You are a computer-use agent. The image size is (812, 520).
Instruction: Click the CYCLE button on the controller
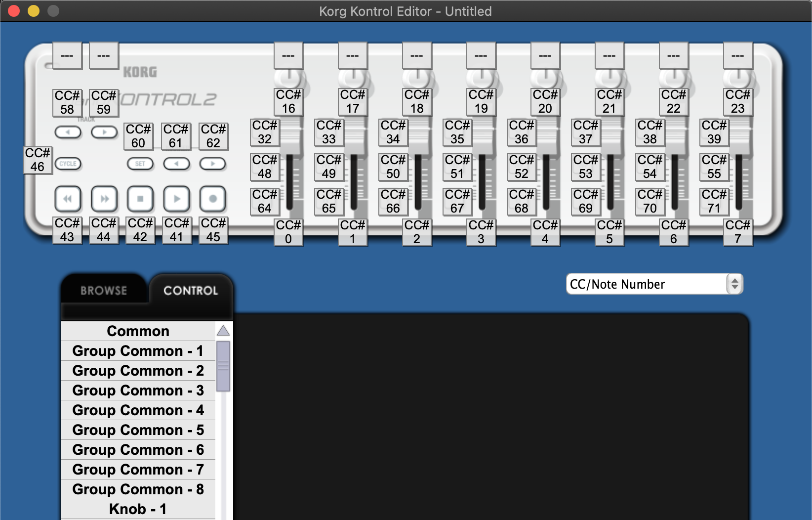click(68, 164)
